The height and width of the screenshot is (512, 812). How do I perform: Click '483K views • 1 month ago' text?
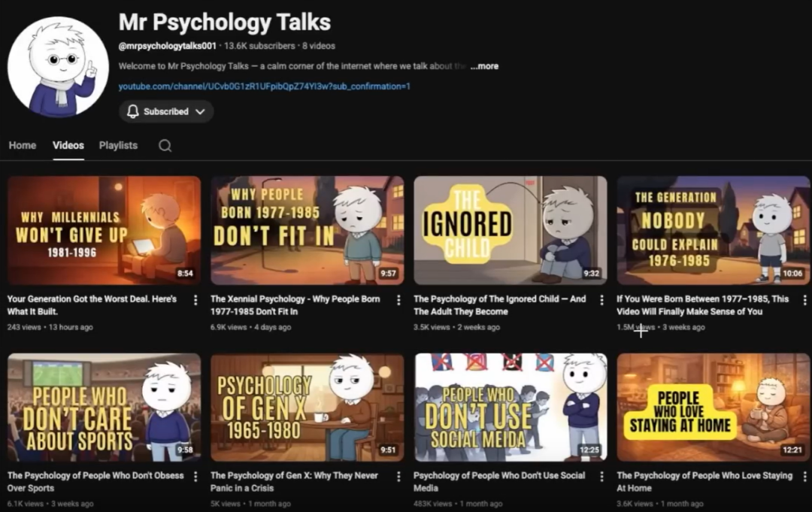[x=458, y=504]
